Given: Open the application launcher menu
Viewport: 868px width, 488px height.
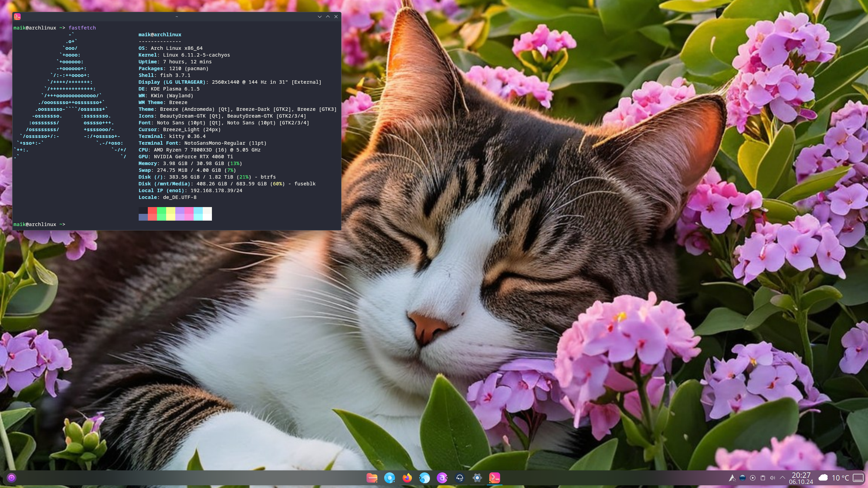Looking at the screenshot, I should [12, 478].
